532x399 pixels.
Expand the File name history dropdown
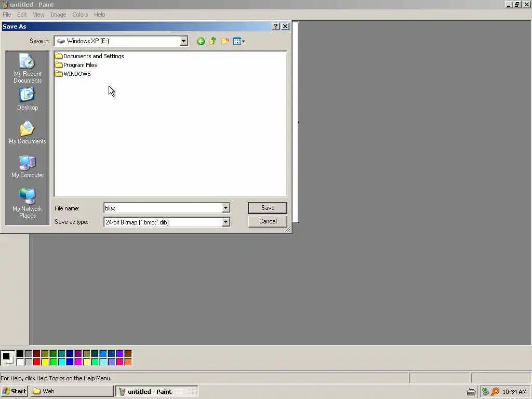pos(225,208)
